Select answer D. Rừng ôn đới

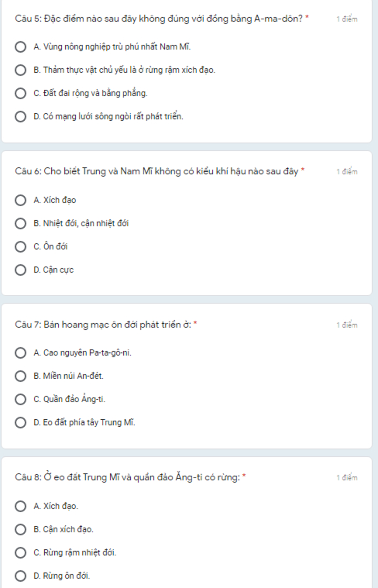(20, 576)
